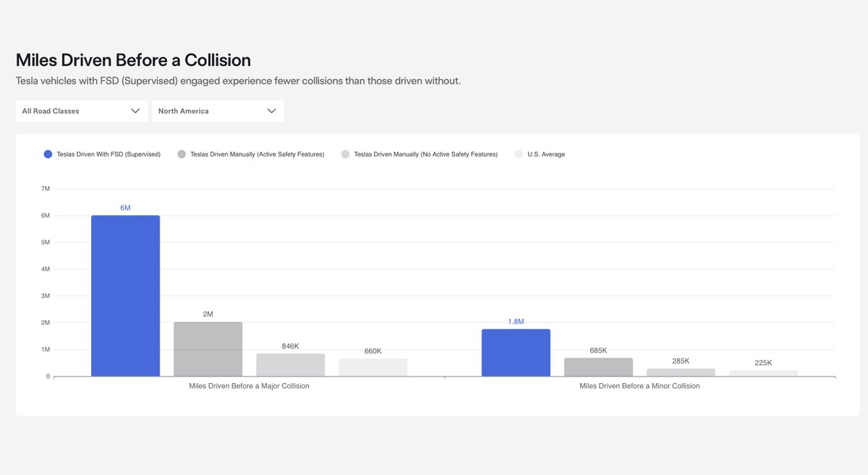Toggle the Teslas Driven Manually (Active Safety Features) legend
The width and height of the screenshot is (868, 475).
[250, 154]
